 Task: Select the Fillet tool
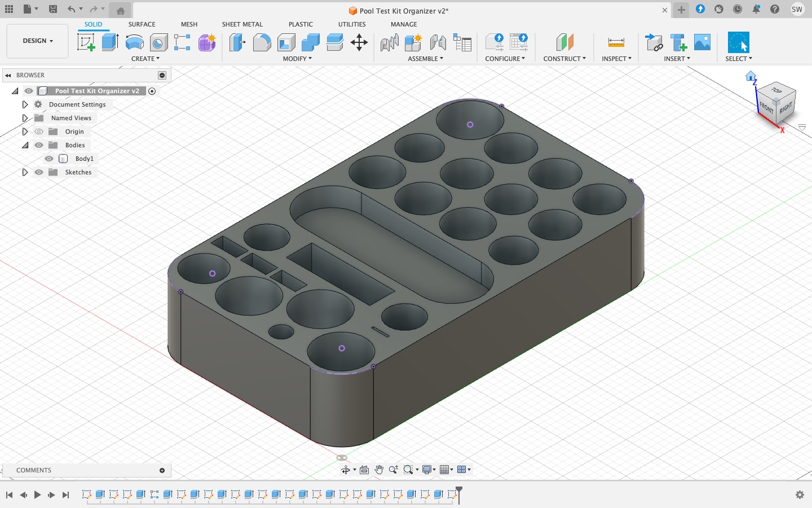pos(262,42)
